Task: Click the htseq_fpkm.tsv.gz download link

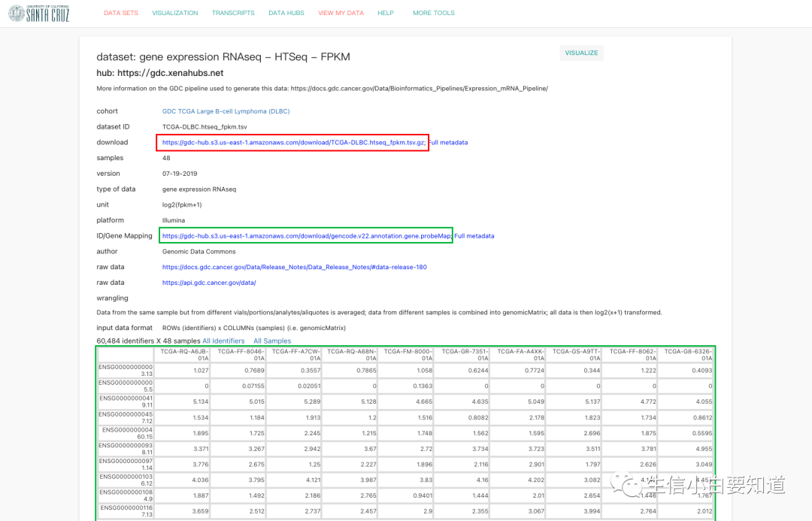Action: pyautogui.click(x=293, y=142)
